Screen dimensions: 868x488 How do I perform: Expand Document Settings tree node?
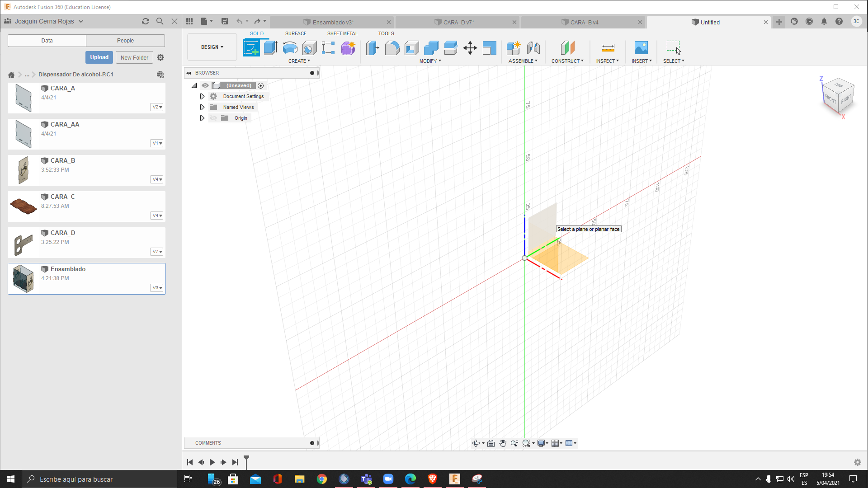[x=202, y=96]
